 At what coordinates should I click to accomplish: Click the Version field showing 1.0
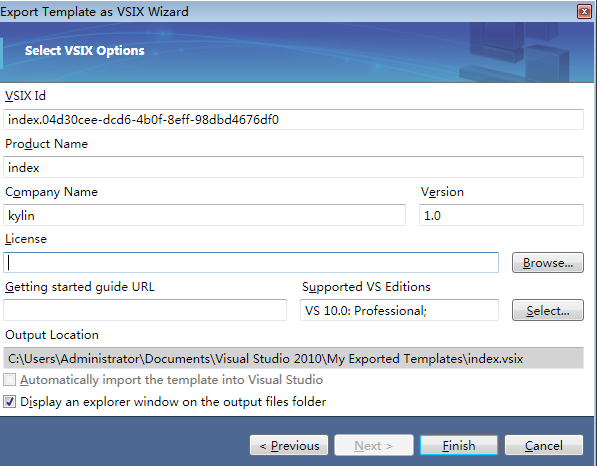tap(501, 215)
